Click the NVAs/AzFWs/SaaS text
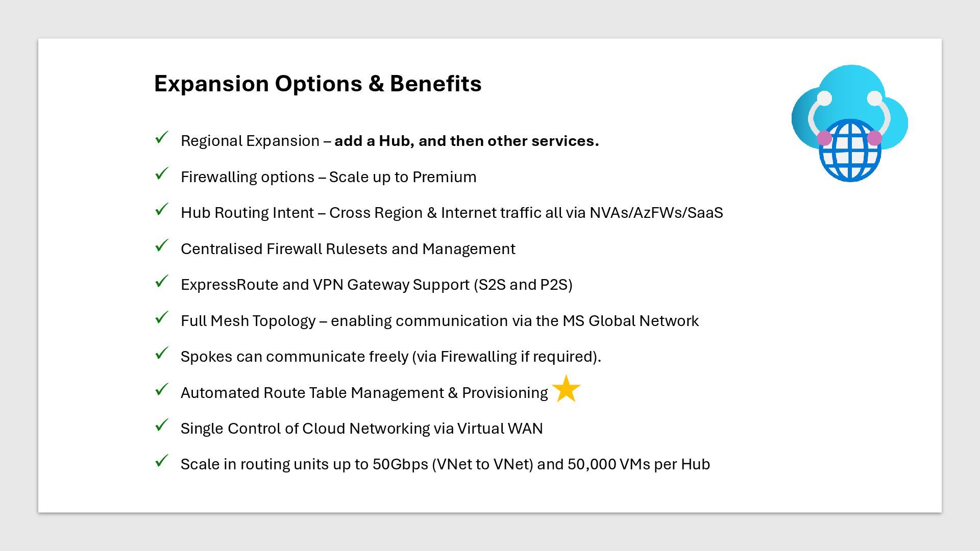Viewport: 980px width, 551px height. [x=656, y=213]
